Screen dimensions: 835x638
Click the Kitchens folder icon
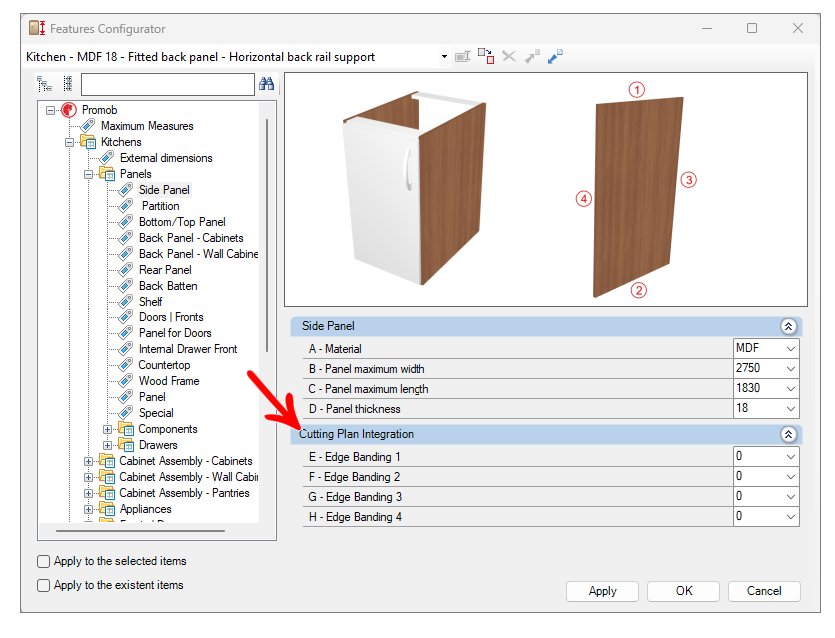click(x=88, y=142)
